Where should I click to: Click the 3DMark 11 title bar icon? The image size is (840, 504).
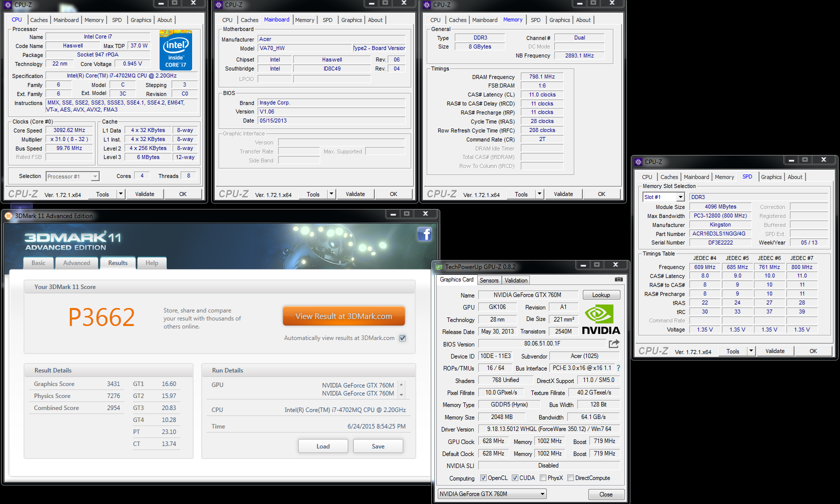coord(9,216)
